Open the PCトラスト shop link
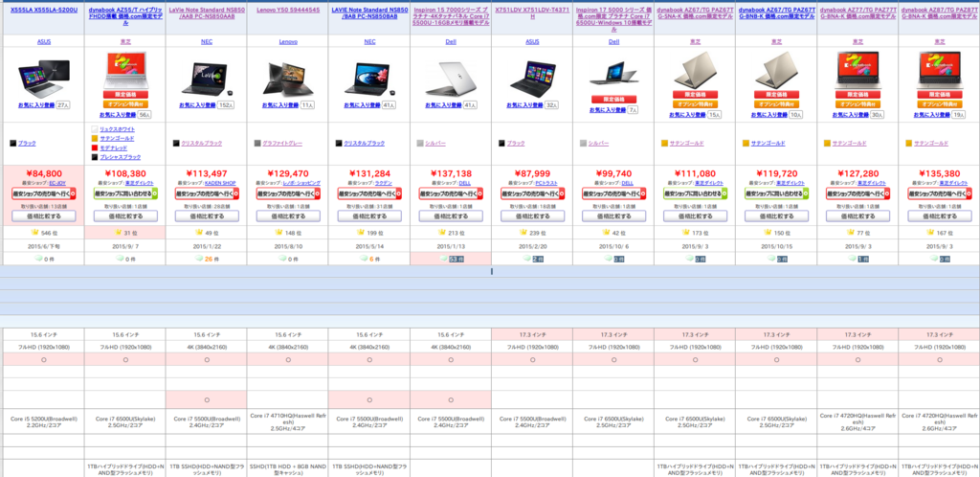980x477 pixels. [546, 183]
